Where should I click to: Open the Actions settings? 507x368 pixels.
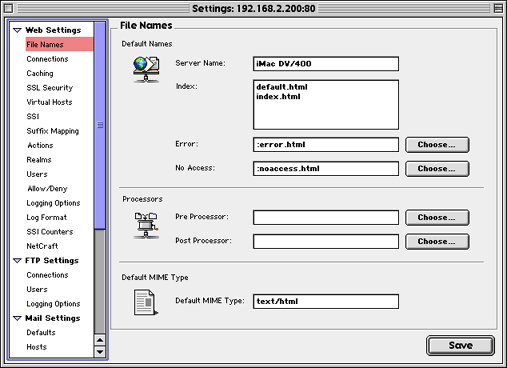[x=40, y=145]
